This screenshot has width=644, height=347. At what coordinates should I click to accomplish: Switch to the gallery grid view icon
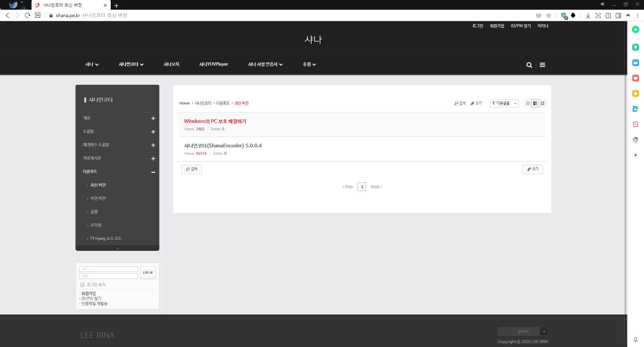pos(542,103)
